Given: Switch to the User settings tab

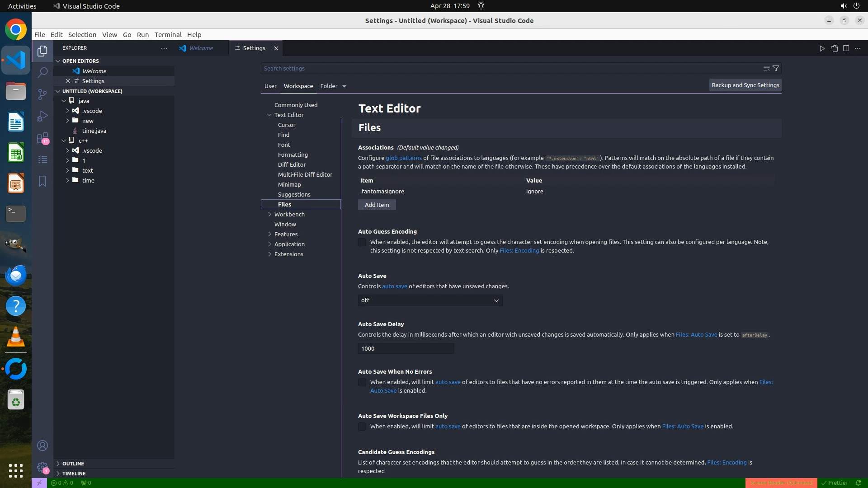Looking at the screenshot, I should 270,86.
